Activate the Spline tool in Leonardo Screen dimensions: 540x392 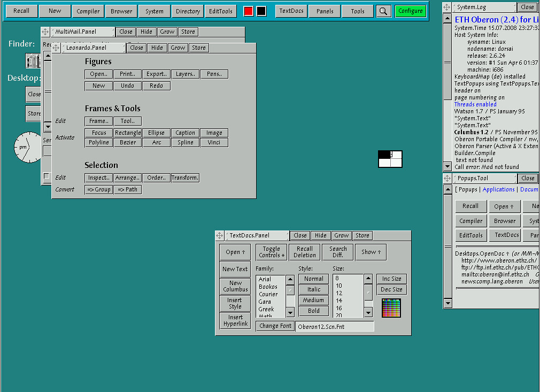(x=186, y=143)
